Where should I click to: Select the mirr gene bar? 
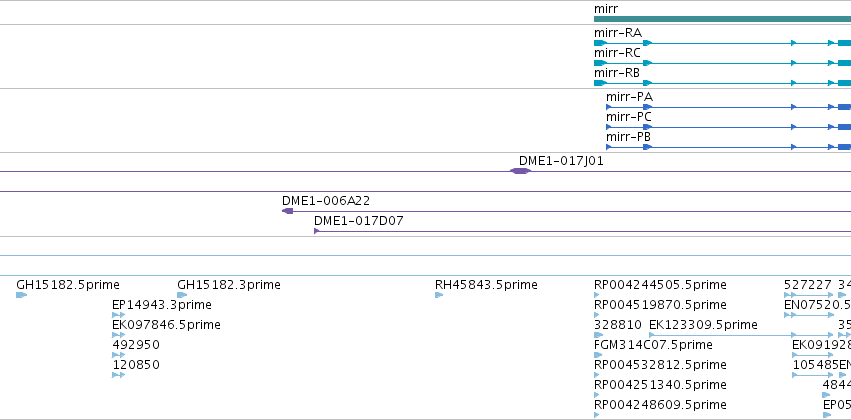(x=722, y=19)
